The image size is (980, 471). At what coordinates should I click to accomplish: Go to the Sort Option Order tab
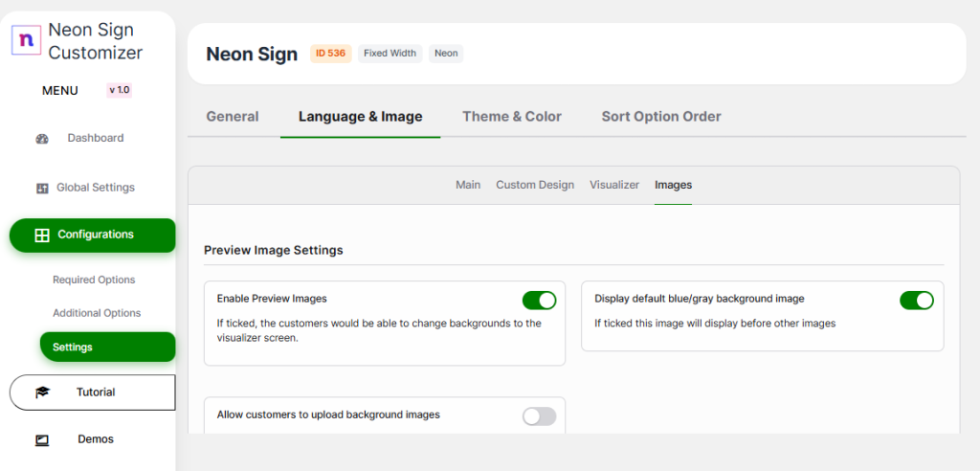tap(661, 117)
